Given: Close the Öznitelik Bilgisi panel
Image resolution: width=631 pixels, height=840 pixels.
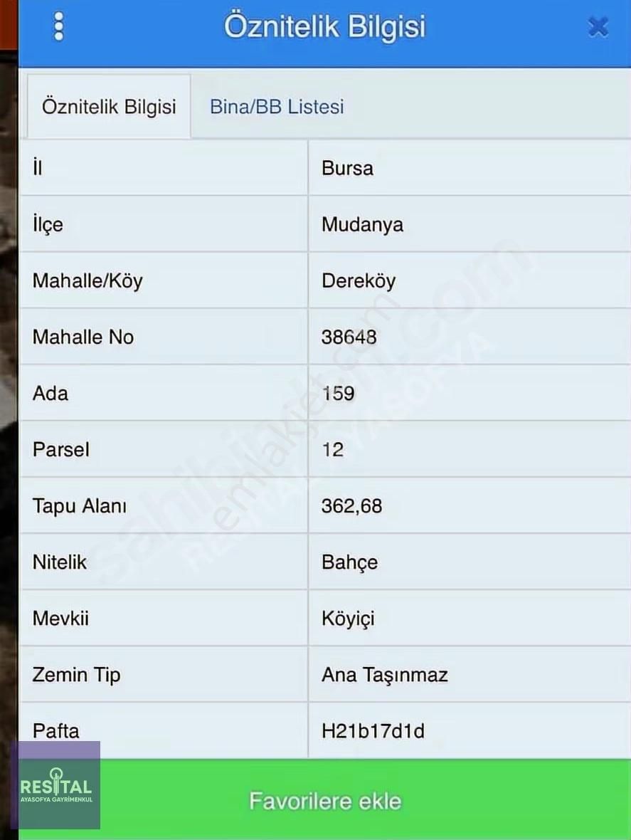Looking at the screenshot, I should pos(598,26).
